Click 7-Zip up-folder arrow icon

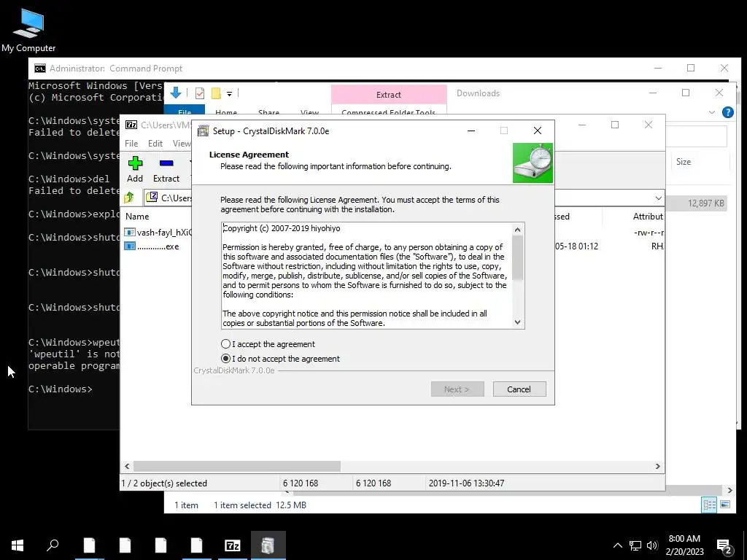click(130, 198)
